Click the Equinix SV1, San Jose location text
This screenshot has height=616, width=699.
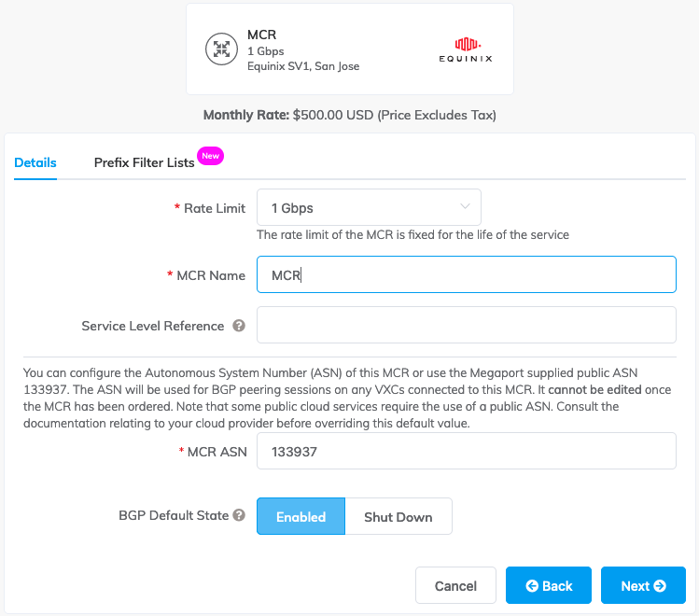(x=303, y=66)
